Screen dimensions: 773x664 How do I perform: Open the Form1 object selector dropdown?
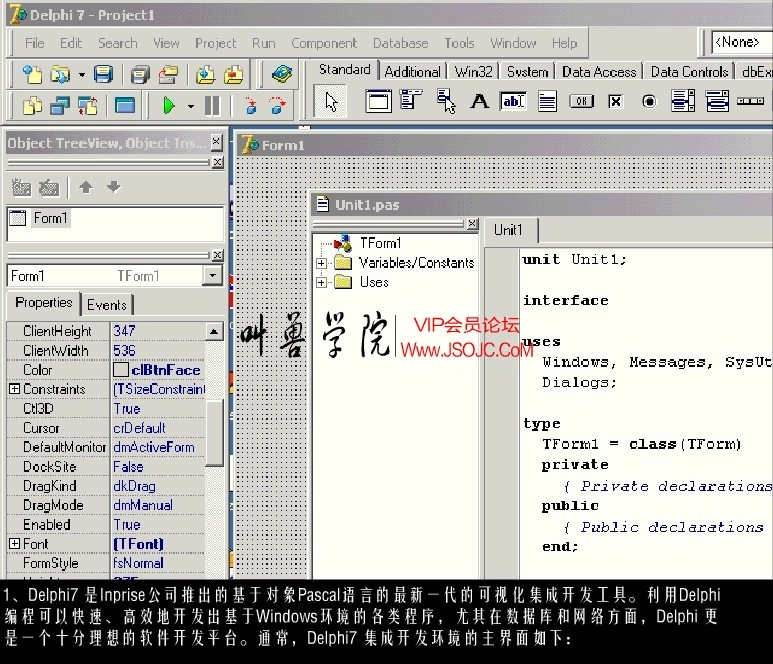click(213, 276)
